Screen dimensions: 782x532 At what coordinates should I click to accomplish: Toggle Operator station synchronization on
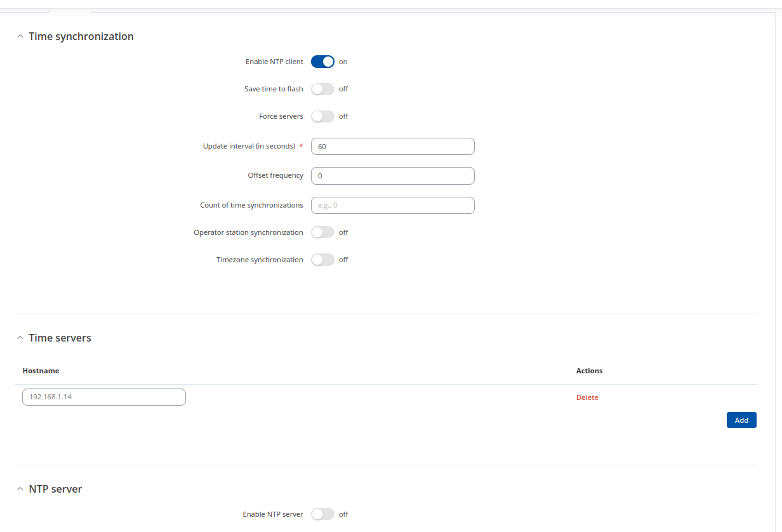(322, 232)
